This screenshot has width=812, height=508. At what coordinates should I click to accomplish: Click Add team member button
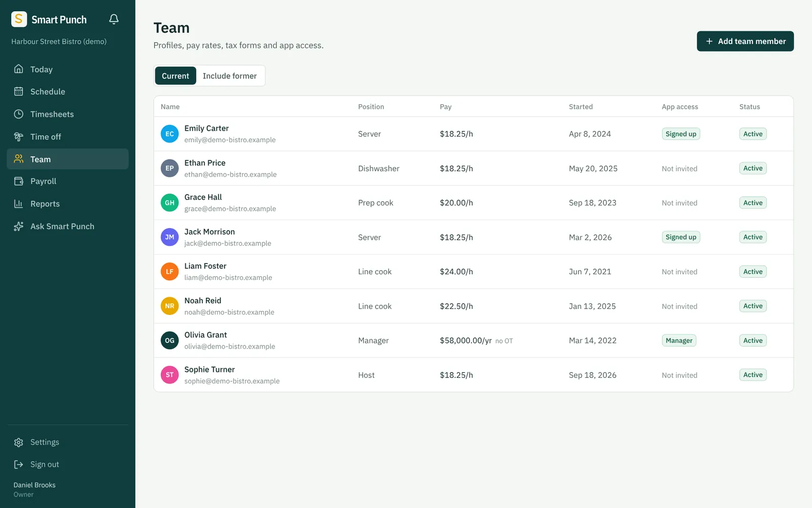click(745, 41)
